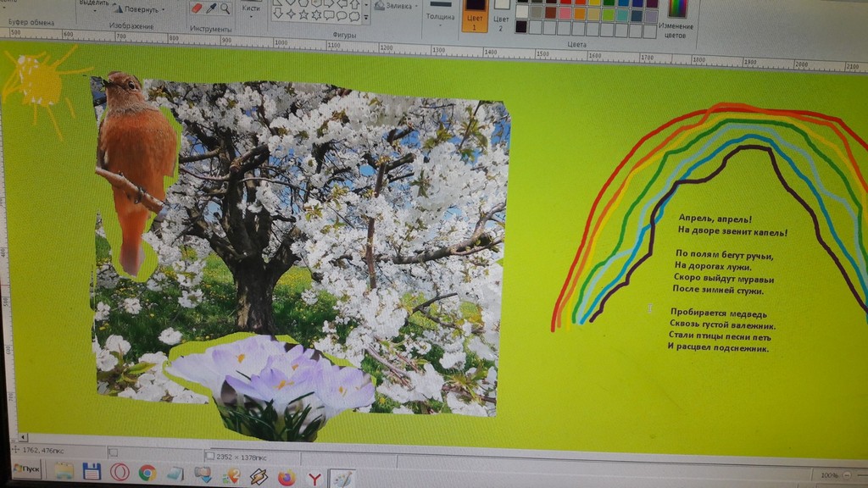Viewport: 868px width, 488px height.
Task: Pick the pink color swatch
Action: click(x=565, y=13)
